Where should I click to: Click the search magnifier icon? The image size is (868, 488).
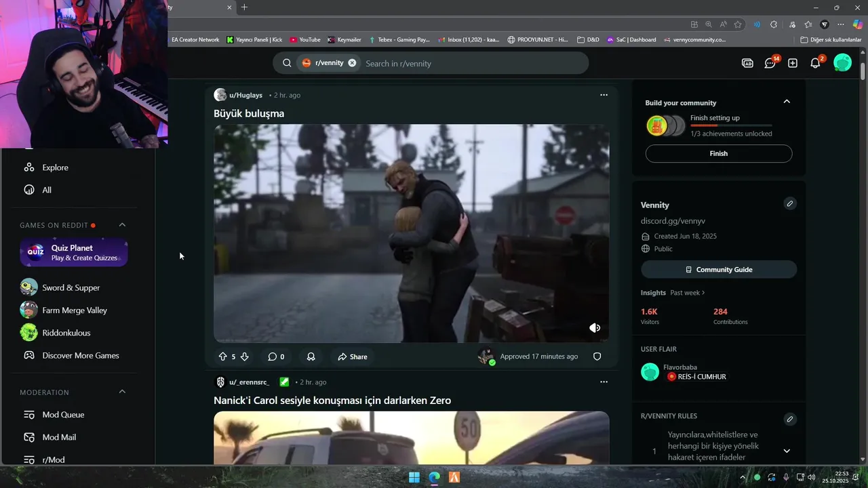[287, 63]
